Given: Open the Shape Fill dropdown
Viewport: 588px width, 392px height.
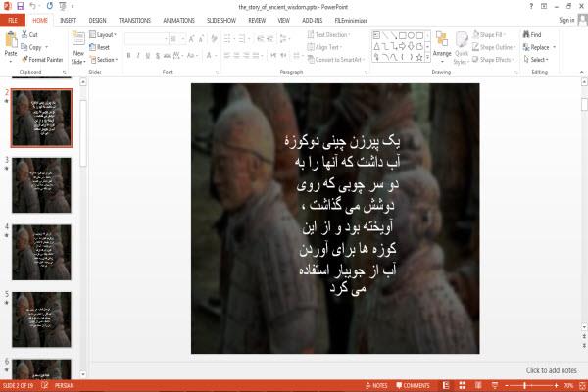Looking at the screenshot, I should tap(489, 35).
